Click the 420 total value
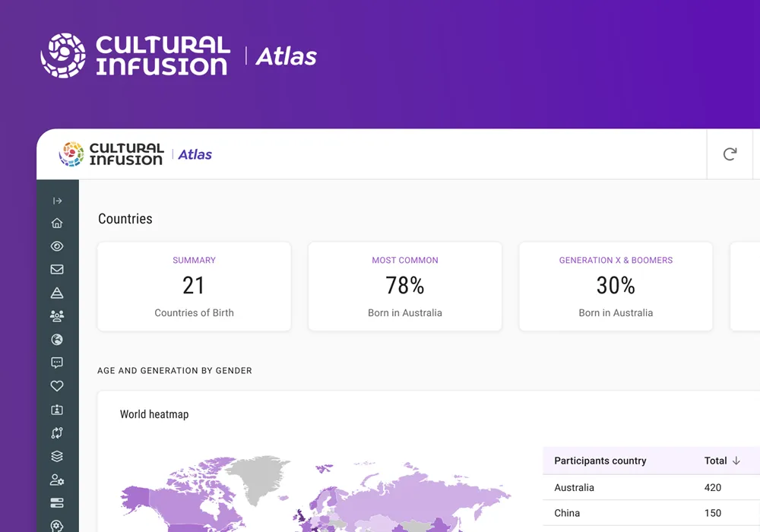Screen dimensions: 760x532 [713, 487]
